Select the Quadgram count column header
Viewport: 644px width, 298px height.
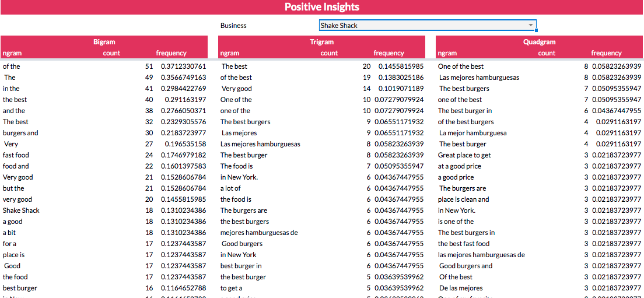click(x=547, y=53)
